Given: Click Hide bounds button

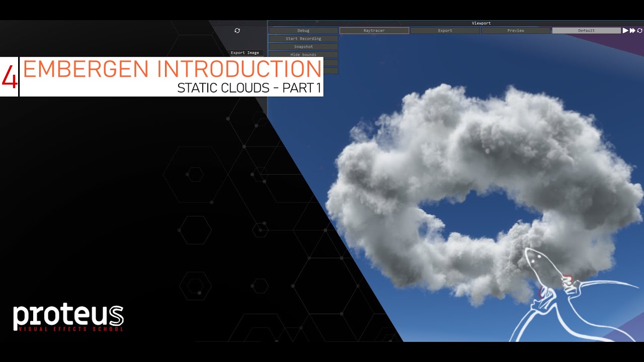Looking at the screenshot, I should click(303, 54).
